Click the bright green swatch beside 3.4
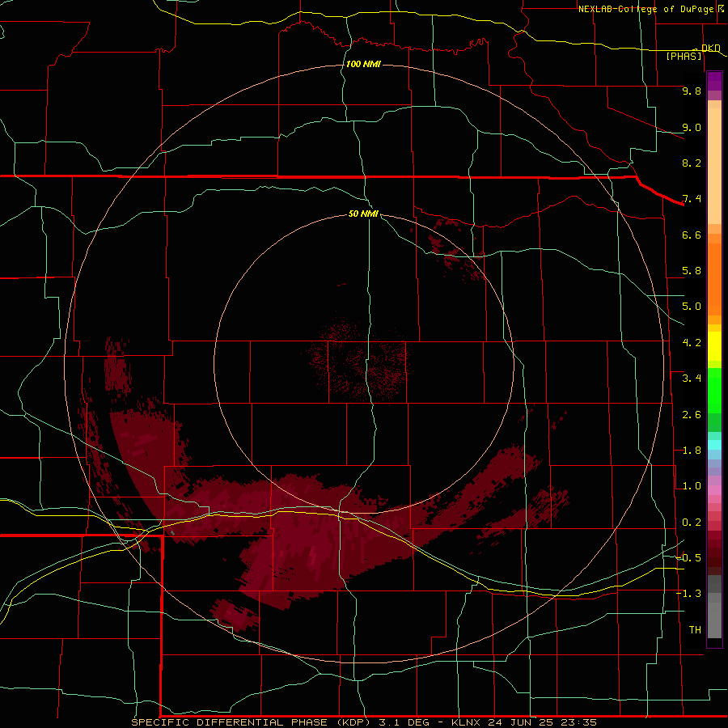This screenshot has width=728, height=728. coord(714,390)
